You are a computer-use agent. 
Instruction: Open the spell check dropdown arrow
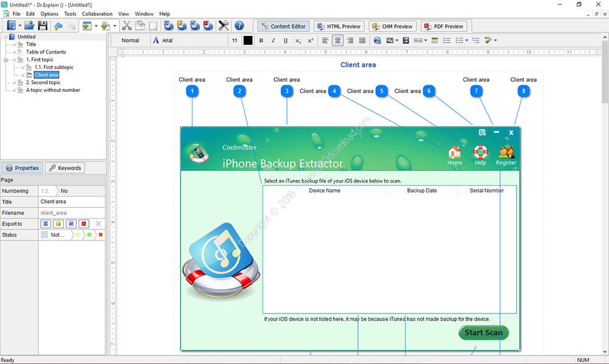pos(495,40)
